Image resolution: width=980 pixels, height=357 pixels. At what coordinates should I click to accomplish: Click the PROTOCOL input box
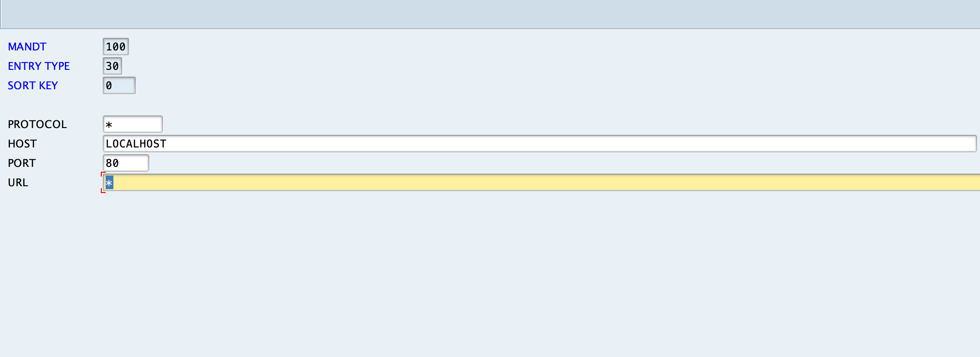click(133, 124)
